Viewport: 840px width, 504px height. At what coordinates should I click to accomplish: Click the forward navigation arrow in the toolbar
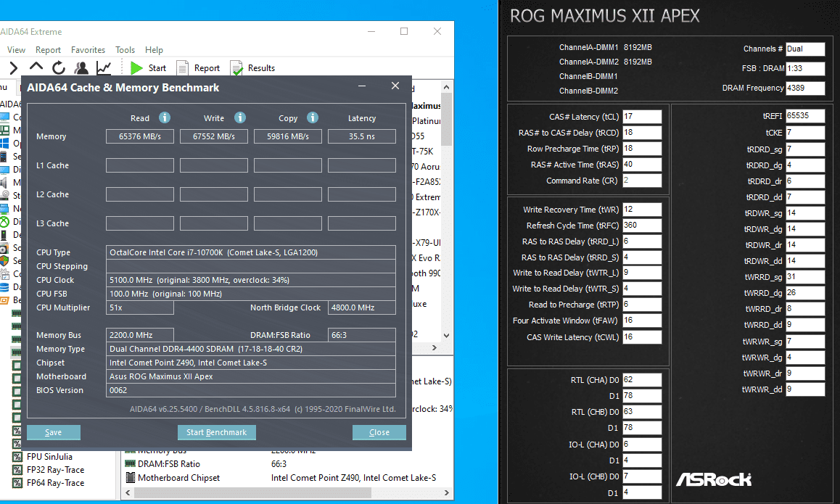coord(13,68)
